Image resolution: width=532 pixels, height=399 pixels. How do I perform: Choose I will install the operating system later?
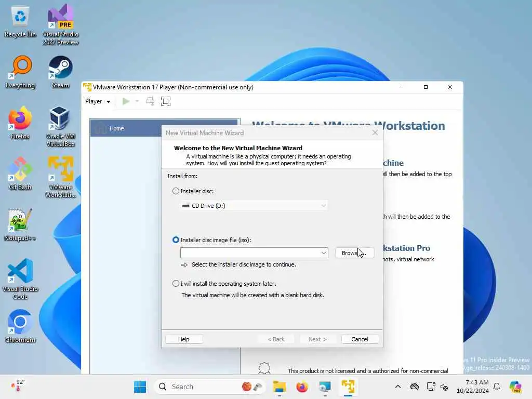176,283
